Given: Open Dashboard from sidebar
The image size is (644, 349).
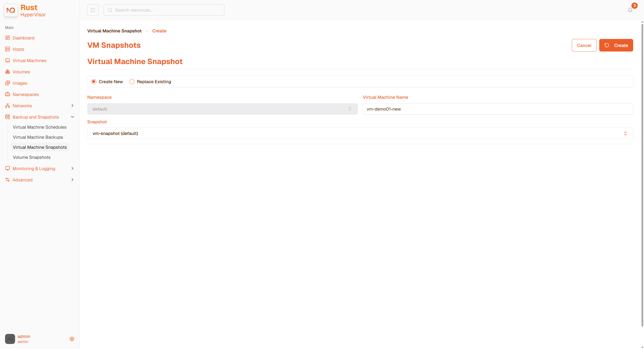Looking at the screenshot, I should (x=23, y=38).
